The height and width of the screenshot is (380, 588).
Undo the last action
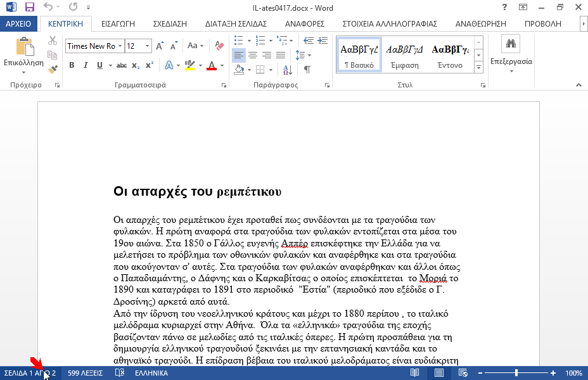48,7
